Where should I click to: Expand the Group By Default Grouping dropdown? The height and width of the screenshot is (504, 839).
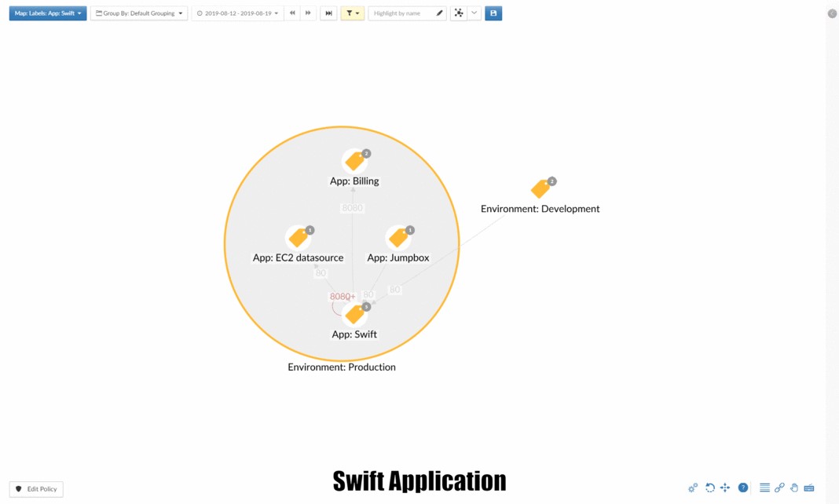point(139,13)
